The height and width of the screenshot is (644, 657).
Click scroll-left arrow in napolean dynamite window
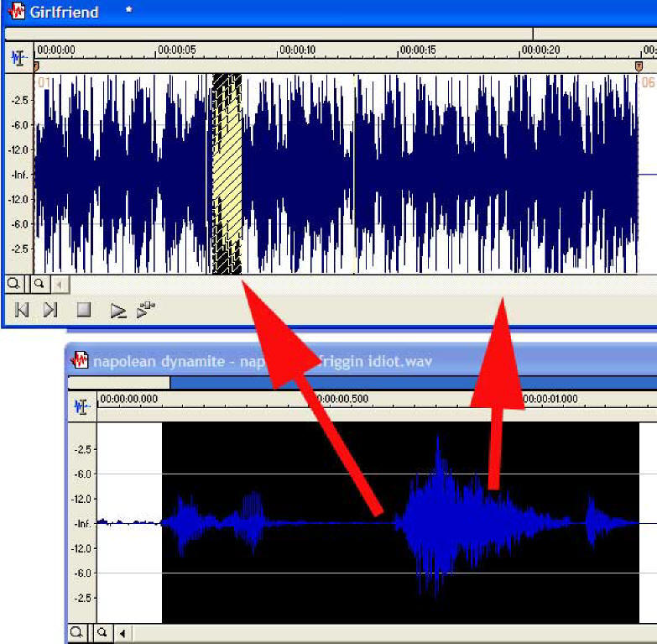pyautogui.click(x=123, y=632)
